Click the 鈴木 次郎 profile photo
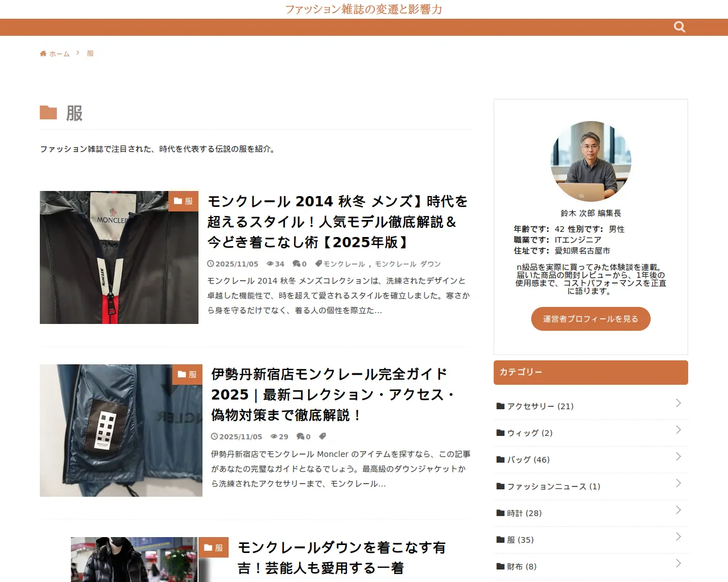The height and width of the screenshot is (582, 728). click(x=591, y=161)
